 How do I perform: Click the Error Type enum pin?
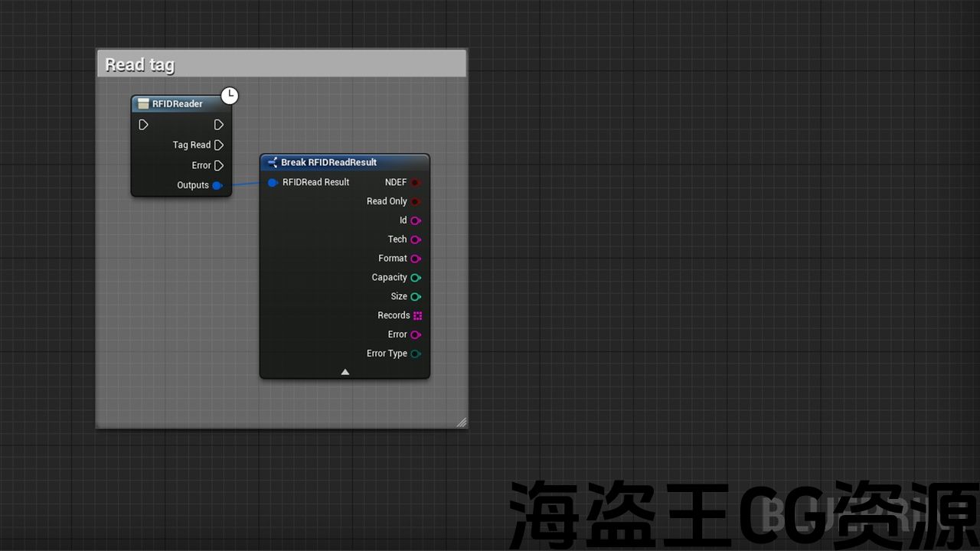tap(415, 354)
